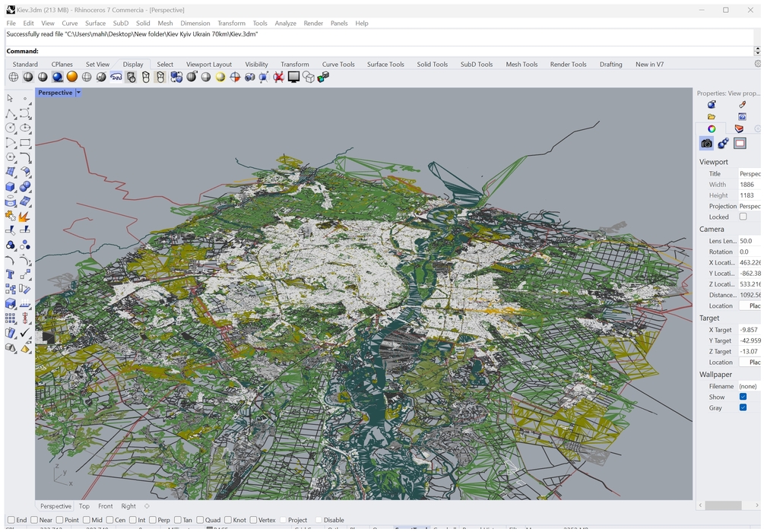The width and height of the screenshot is (764, 532).
Task: Open the Analyze menu
Action: [285, 24]
